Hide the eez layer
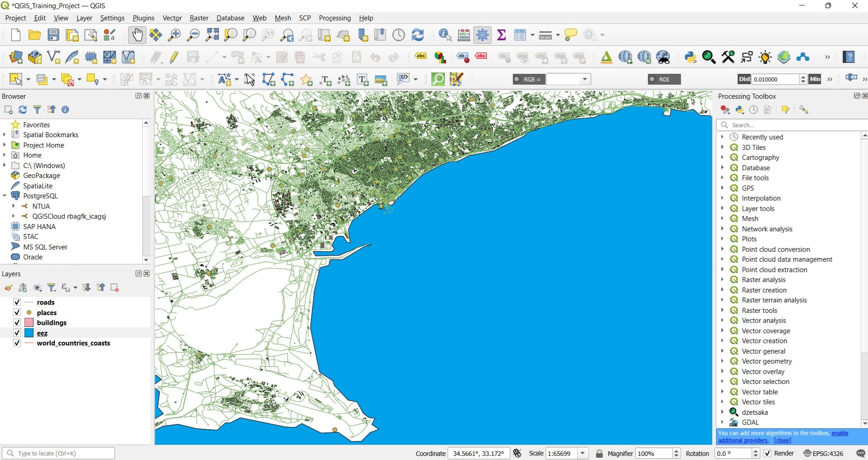Viewport: 868px width, 460px height. (x=17, y=333)
